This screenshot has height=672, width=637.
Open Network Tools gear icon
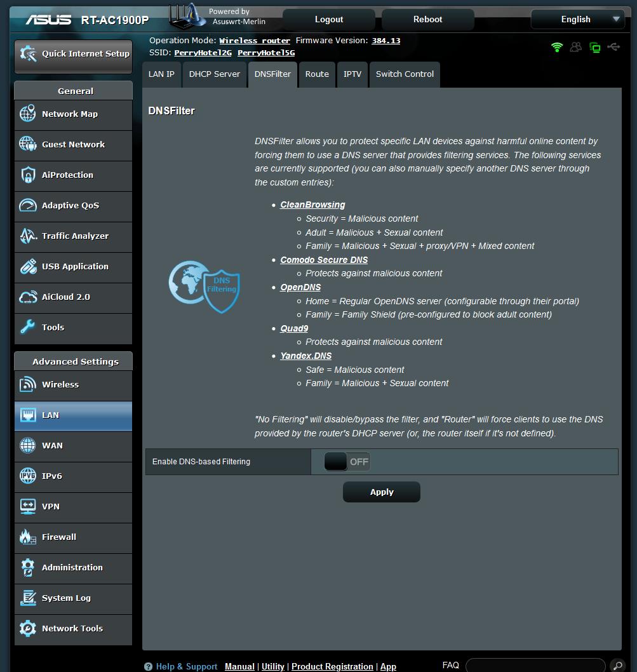tap(28, 628)
